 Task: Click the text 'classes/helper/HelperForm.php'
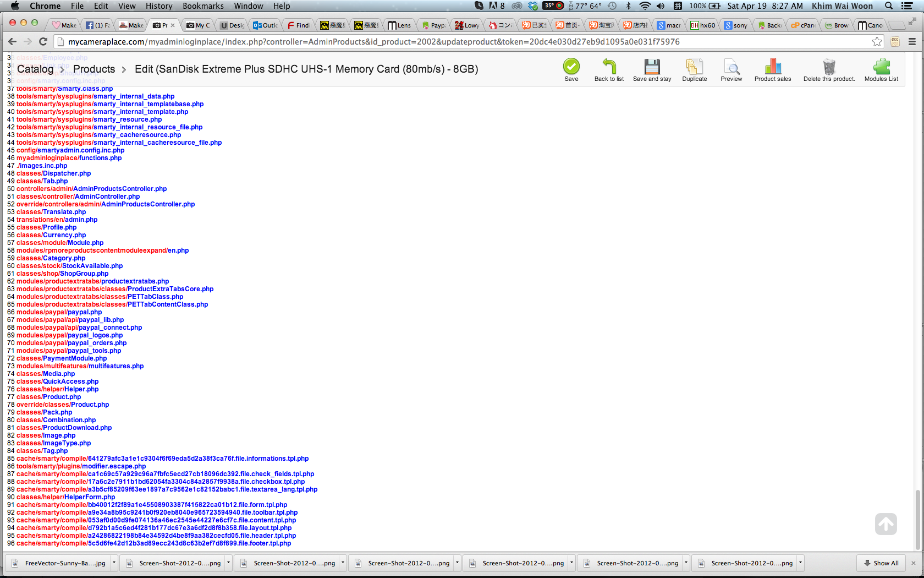coord(66,497)
